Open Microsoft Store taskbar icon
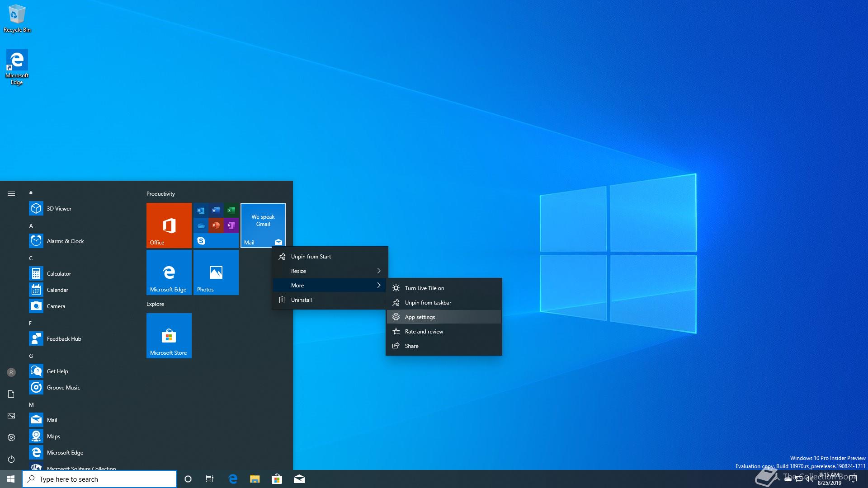This screenshot has width=868, height=488. [277, 479]
